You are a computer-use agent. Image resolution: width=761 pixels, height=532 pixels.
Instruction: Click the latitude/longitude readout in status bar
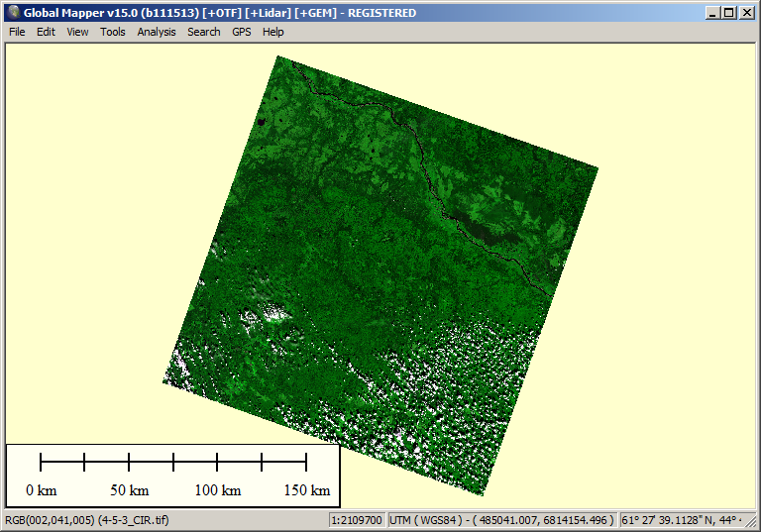pos(687,520)
